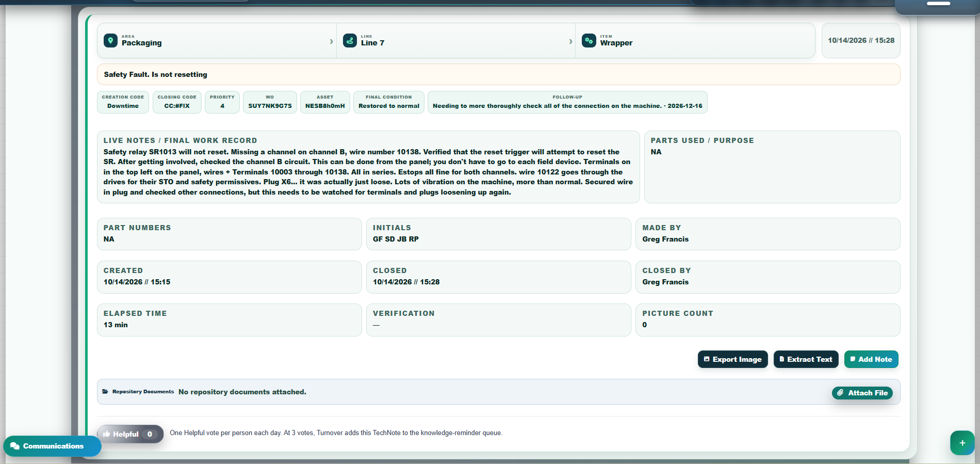Click the top-right minimize bar handle
Image resolution: width=980 pixels, height=464 pixels.
pyautogui.click(x=939, y=4)
